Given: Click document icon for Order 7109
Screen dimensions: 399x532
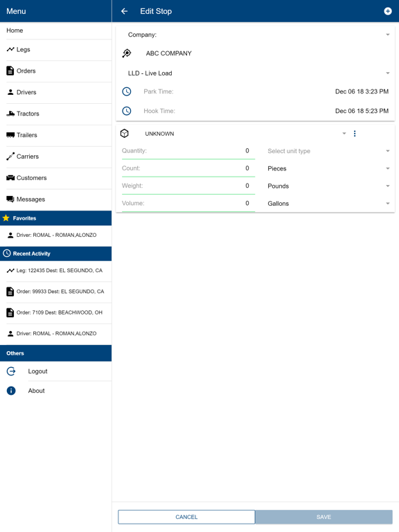Looking at the screenshot, I should coord(10,312).
